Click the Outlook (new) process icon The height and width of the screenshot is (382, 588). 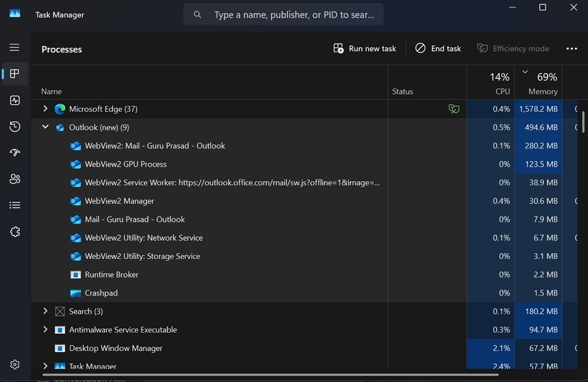pos(60,128)
